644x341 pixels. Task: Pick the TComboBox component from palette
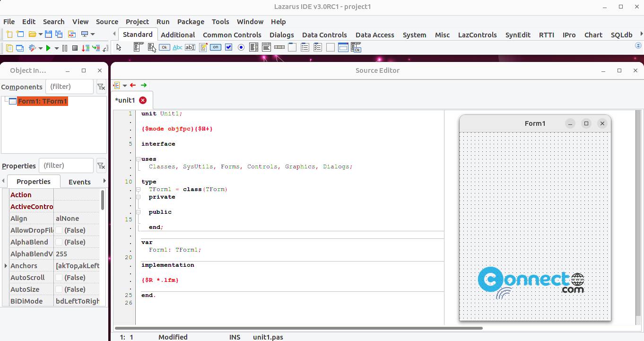(x=266, y=47)
